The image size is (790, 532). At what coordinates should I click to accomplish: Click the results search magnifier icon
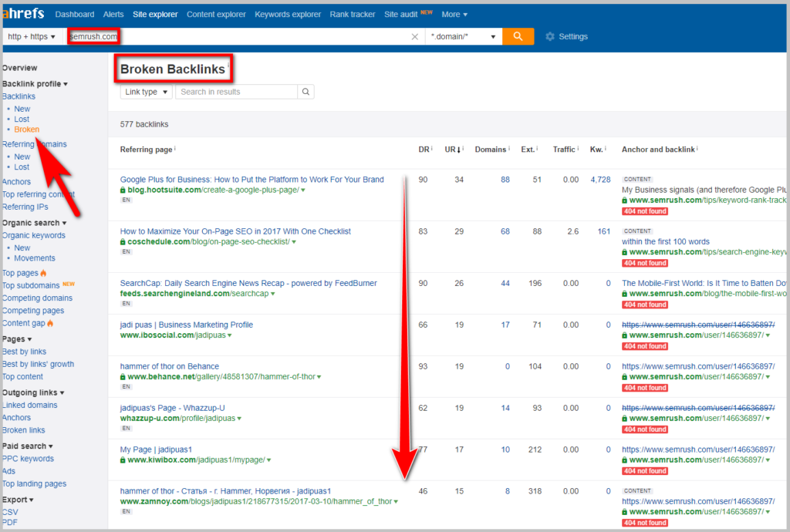tap(306, 92)
